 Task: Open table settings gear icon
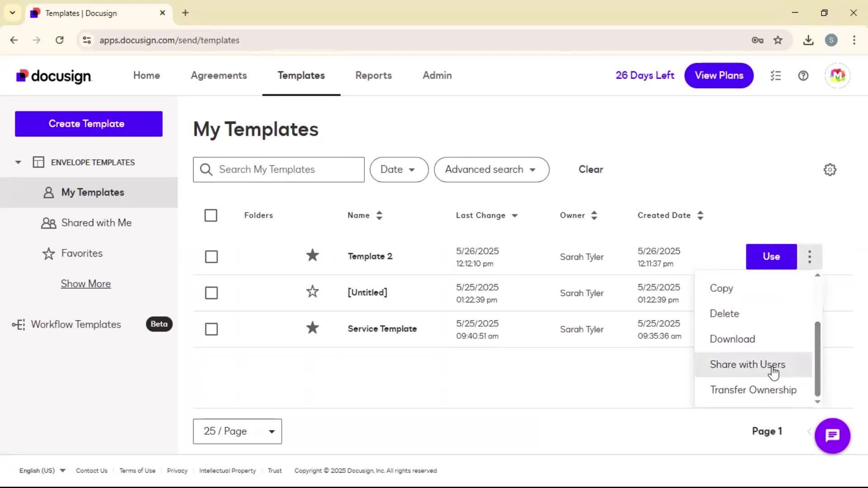click(x=830, y=170)
